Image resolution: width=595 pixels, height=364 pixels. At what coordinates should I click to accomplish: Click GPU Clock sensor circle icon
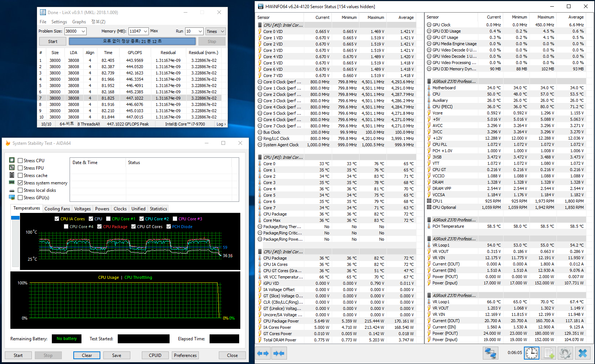tap(429, 25)
